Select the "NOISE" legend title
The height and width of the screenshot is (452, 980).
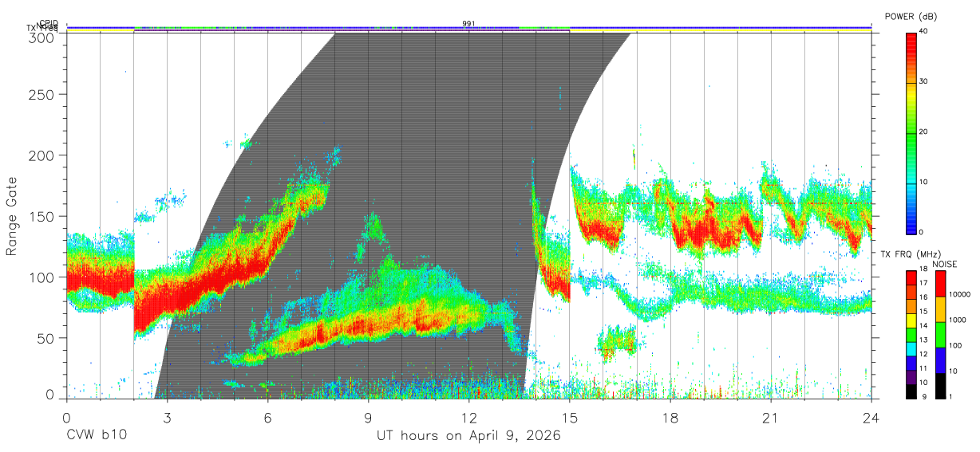[944, 264]
